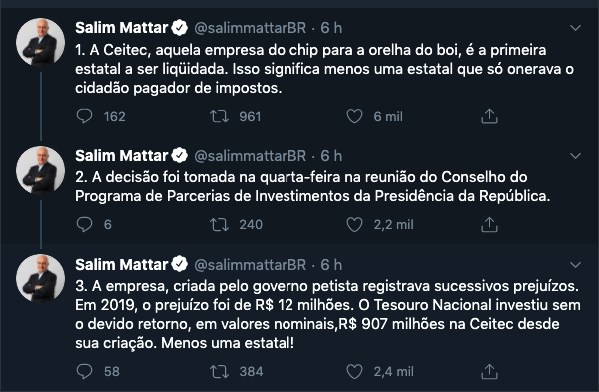Viewport: 599px width, 392px height.
Task: Reply to the third tweet with 58 replies
Action: (84, 371)
